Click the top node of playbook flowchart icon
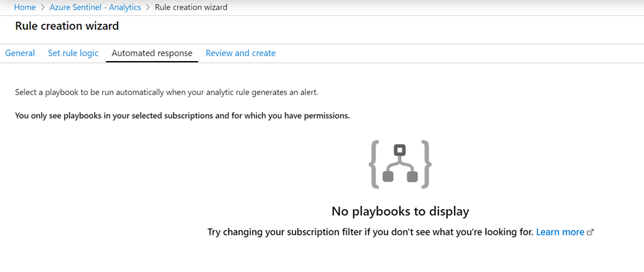Viewport: 644px width, 272px height. pyautogui.click(x=400, y=150)
